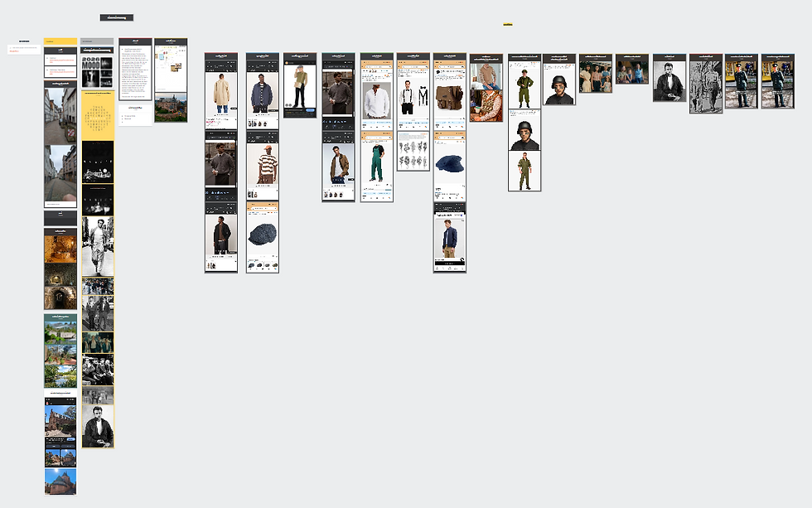Screen dimensions: 812x508
Task: Select the suspenders and bow tie product image
Action: pos(413,97)
